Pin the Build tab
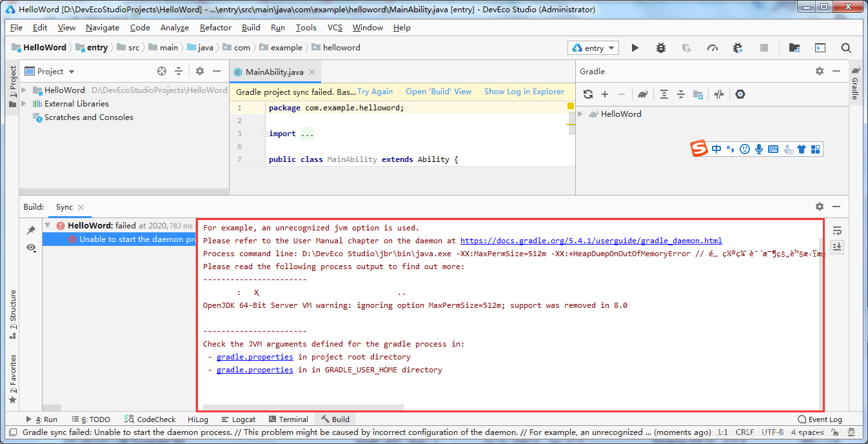The width and height of the screenshot is (868, 444). pos(31,230)
